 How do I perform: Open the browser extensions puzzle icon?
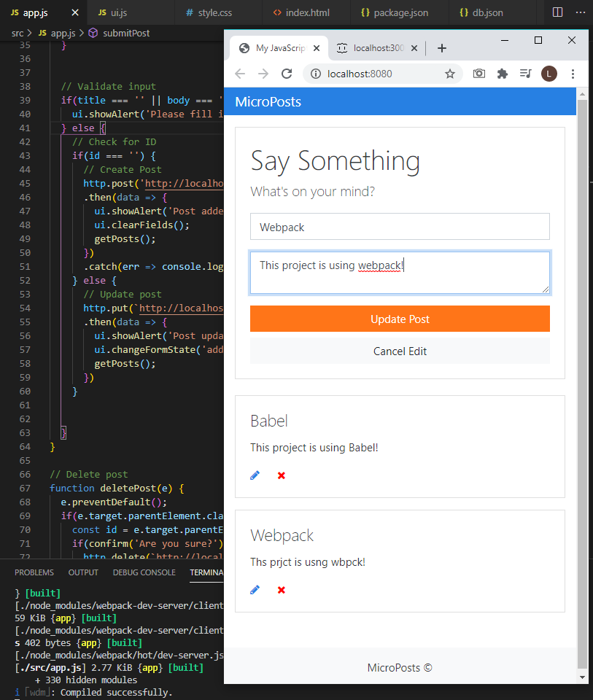pyautogui.click(x=503, y=74)
